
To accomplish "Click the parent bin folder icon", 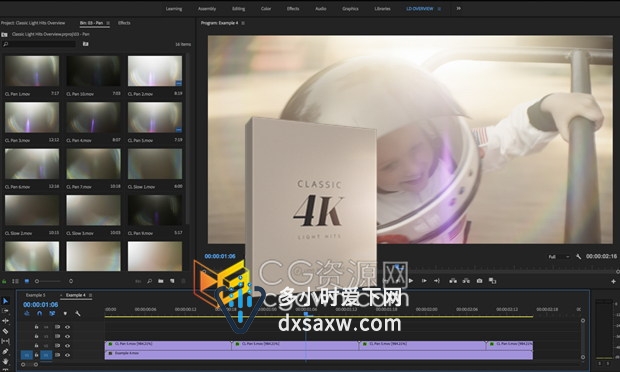I will click(4, 34).
